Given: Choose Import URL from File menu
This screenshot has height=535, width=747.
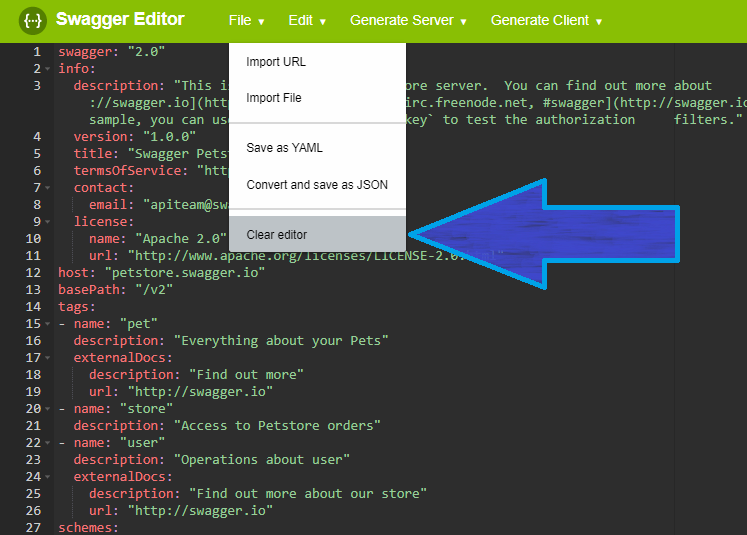Looking at the screenshot, I should click(317, 62).
